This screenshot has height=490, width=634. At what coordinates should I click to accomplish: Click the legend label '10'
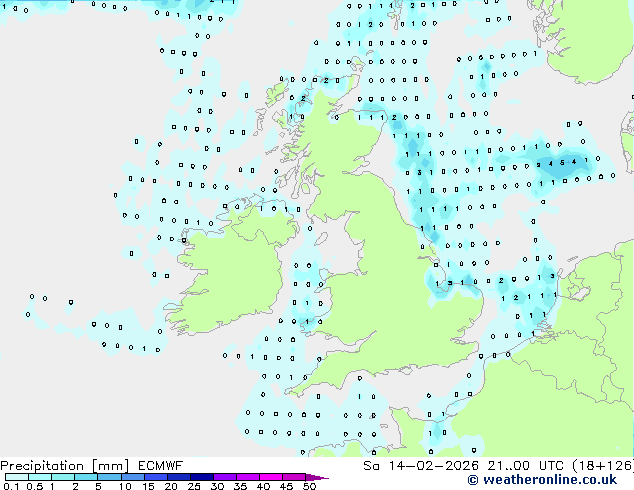125,486
